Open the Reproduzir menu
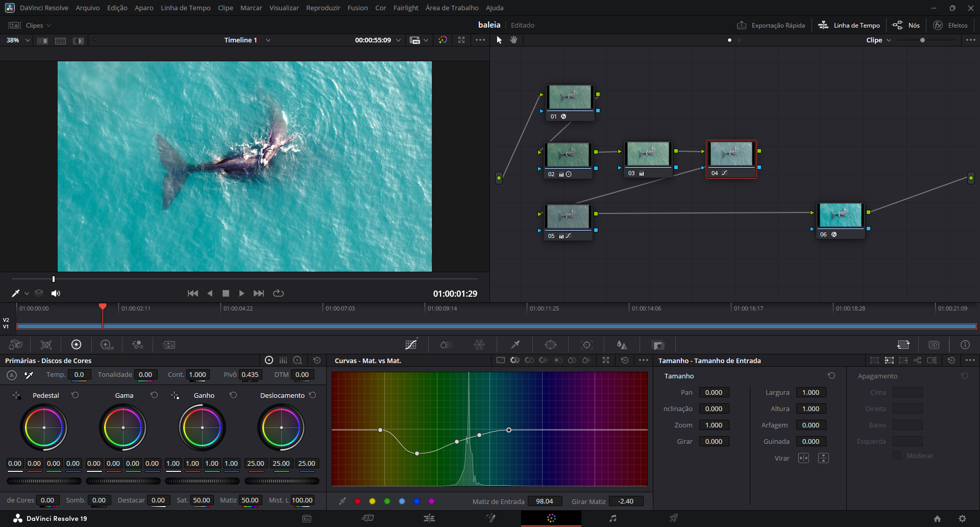 tap(323, 8)
